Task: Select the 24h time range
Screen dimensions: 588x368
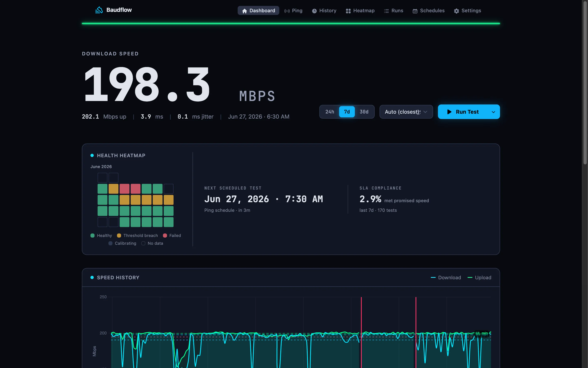Action: pos(330,112)
